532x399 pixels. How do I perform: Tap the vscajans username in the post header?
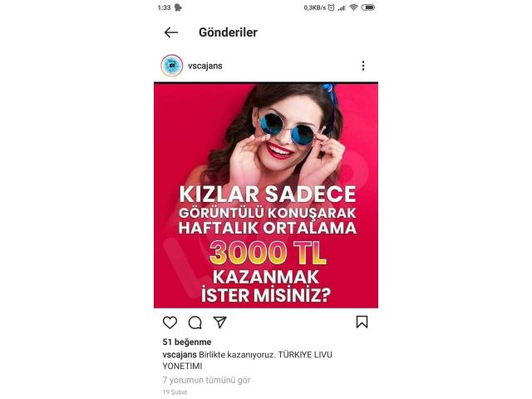coord(205,66)
